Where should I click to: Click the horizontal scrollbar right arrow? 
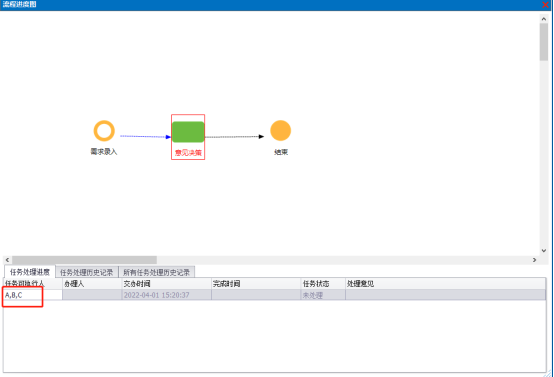pos(534,260)
